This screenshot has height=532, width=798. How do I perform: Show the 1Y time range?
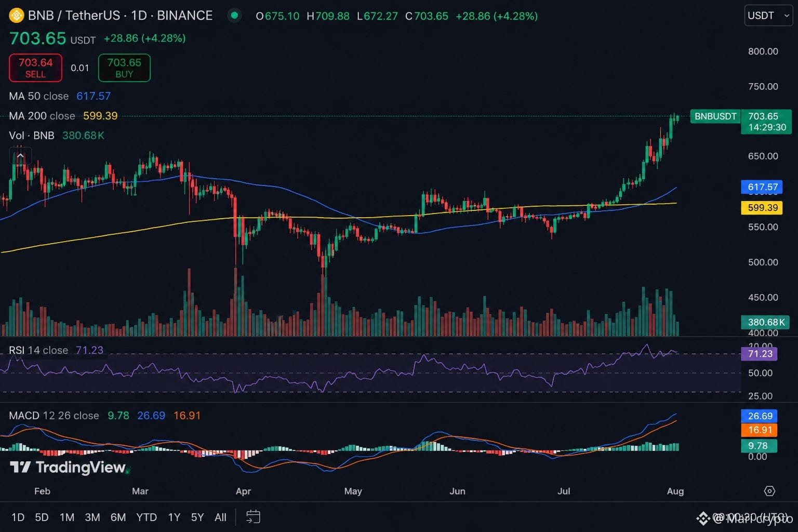[x=174, y=517]
